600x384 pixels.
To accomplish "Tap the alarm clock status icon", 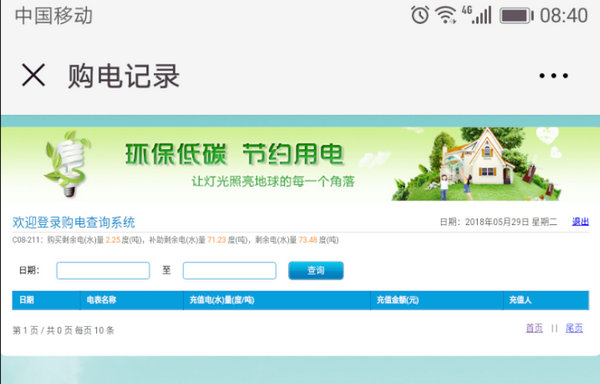I will [420, 15].
